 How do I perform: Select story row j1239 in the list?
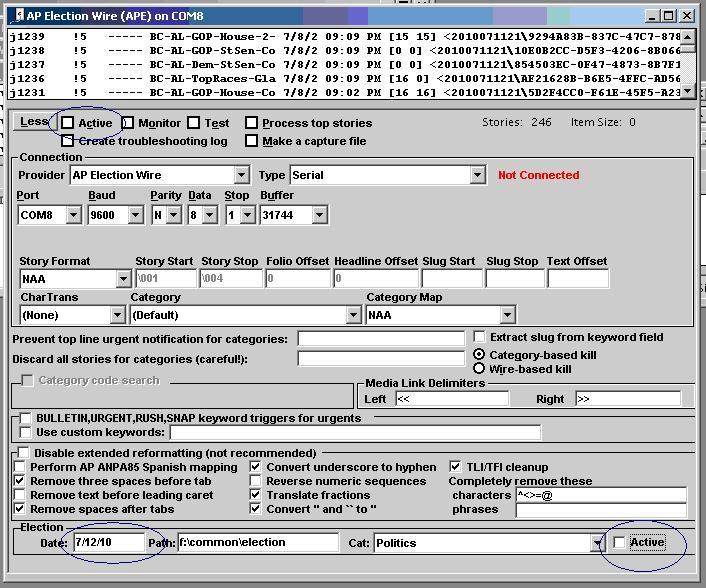pyautogui.click(x=345, y=36)
